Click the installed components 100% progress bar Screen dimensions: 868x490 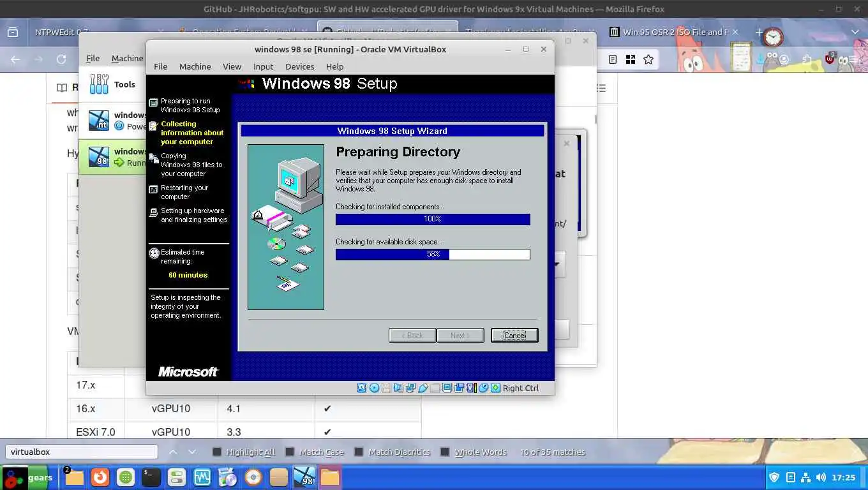[x=433, y=219]
